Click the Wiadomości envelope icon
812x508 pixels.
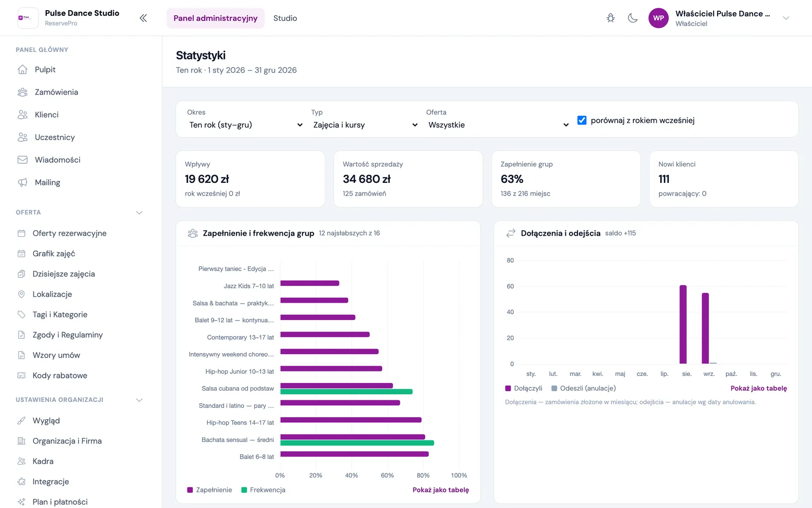click(22, 160)
